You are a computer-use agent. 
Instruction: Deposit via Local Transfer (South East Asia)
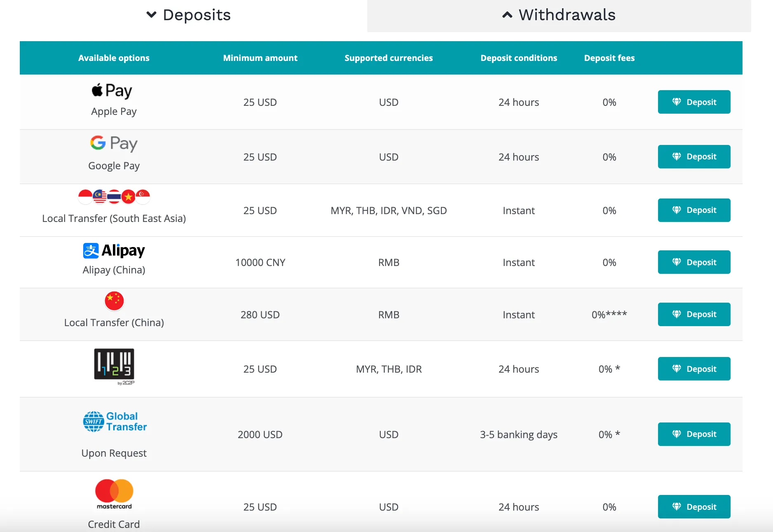(694, 210)
